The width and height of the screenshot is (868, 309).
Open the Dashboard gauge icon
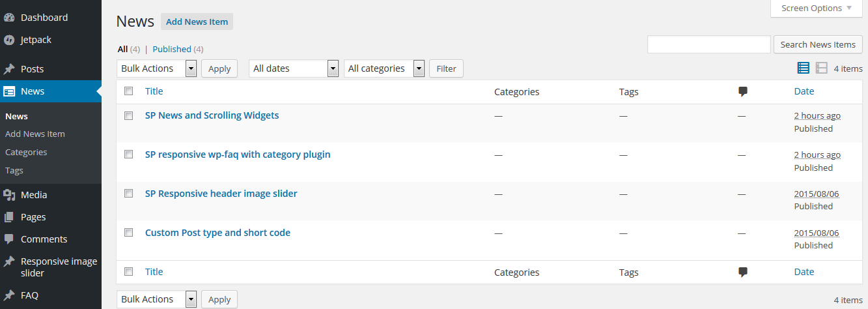[x=9, y=18]
